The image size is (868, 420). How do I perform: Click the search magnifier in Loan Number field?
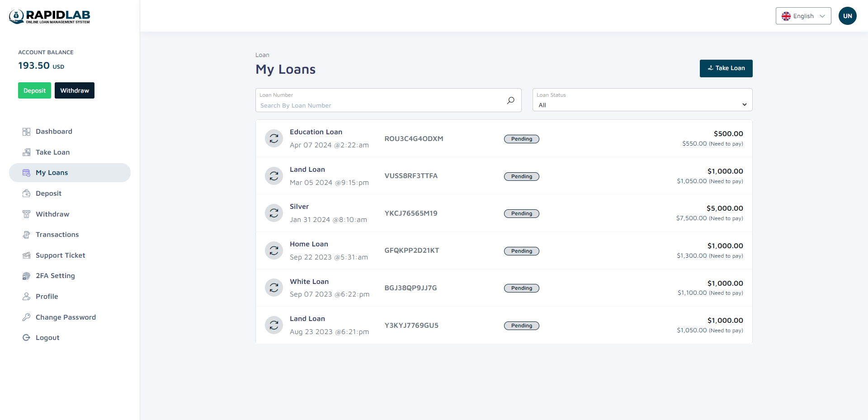pyautogui.click(x=510, y=100)
